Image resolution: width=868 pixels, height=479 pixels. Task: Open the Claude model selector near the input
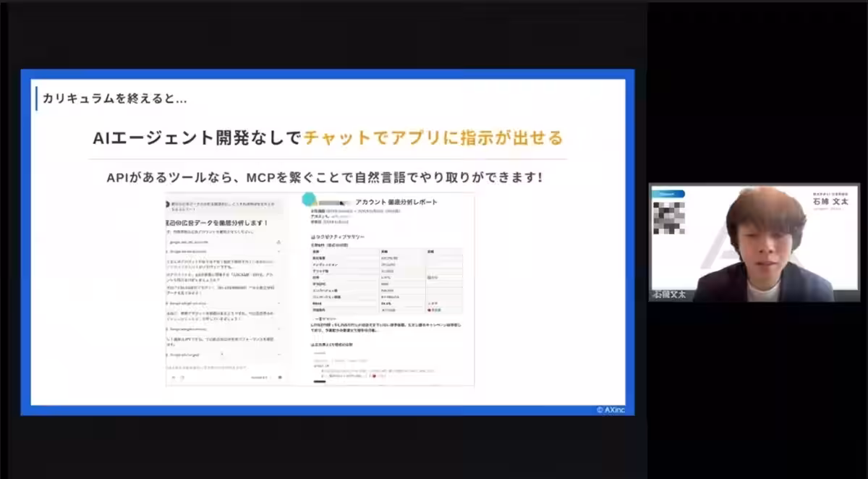pos(258,377)
